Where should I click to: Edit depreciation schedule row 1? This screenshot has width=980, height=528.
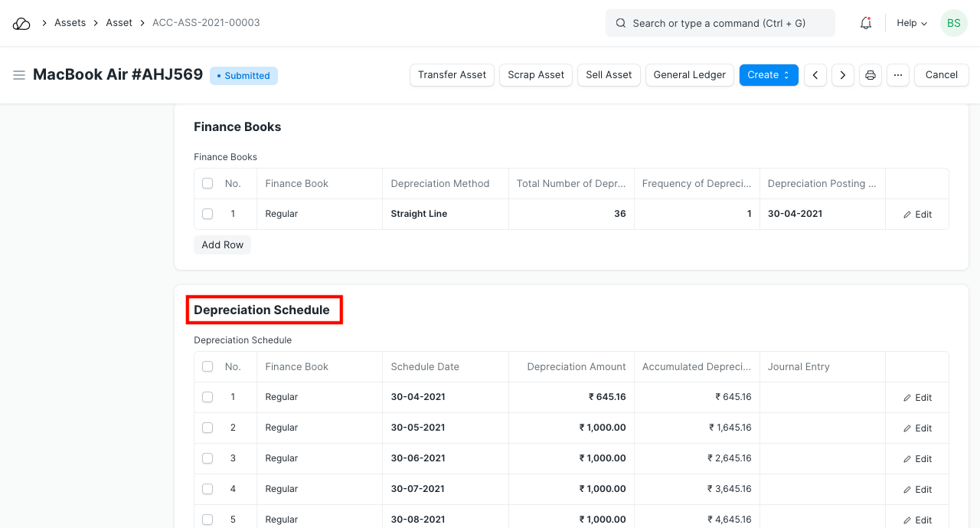917,398
